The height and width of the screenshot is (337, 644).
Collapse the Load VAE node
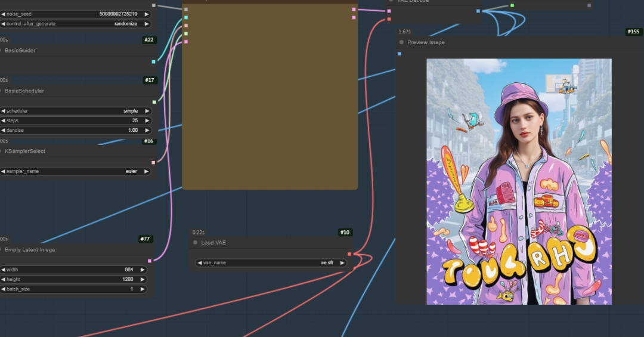pyautogui.click(x=195, y=243)
